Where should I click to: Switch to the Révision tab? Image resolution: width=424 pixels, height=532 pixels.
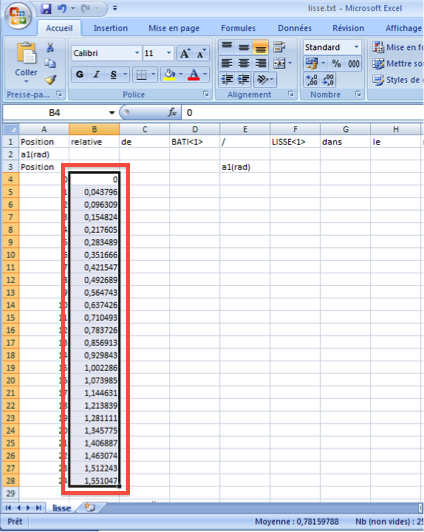click(x=348, y=28)
